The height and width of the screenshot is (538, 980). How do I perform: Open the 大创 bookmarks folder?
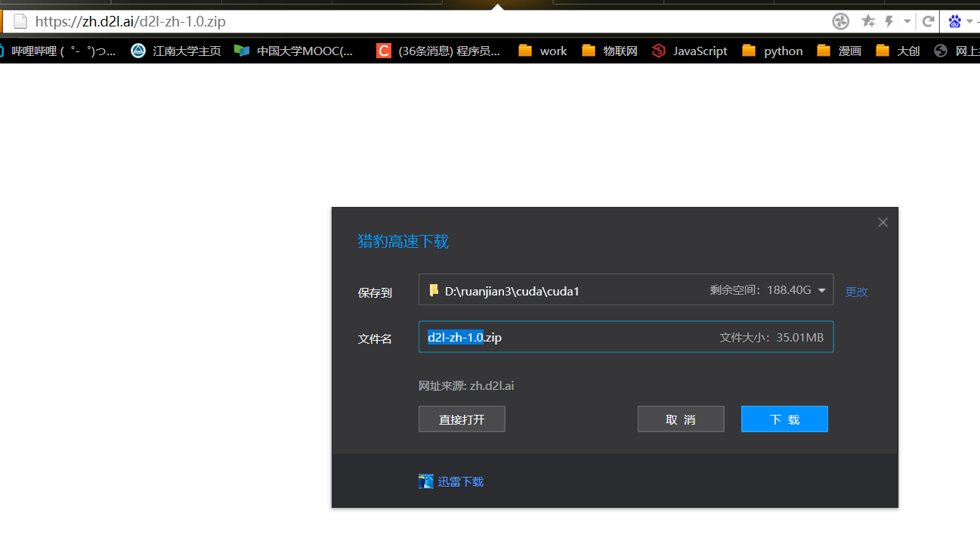click(898, 51)
